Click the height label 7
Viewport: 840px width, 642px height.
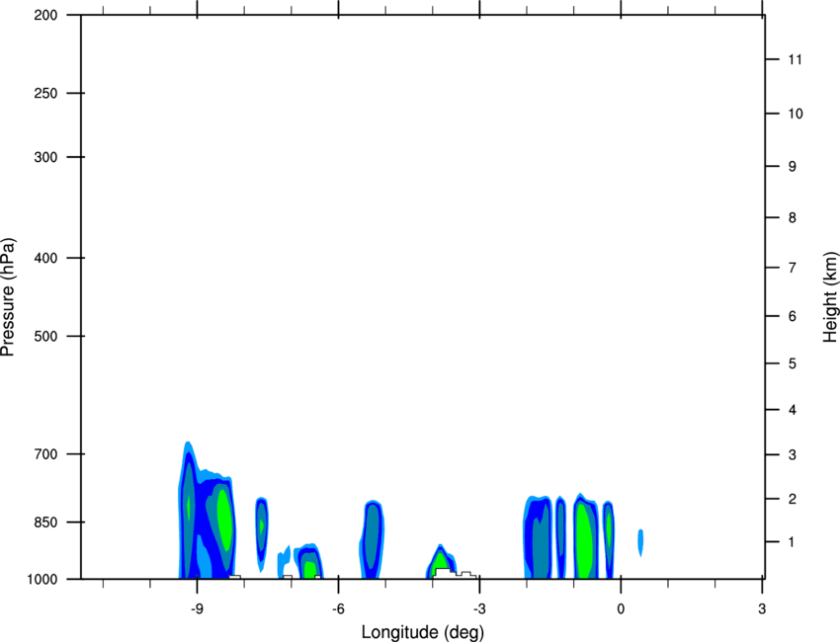coord(793,268)
